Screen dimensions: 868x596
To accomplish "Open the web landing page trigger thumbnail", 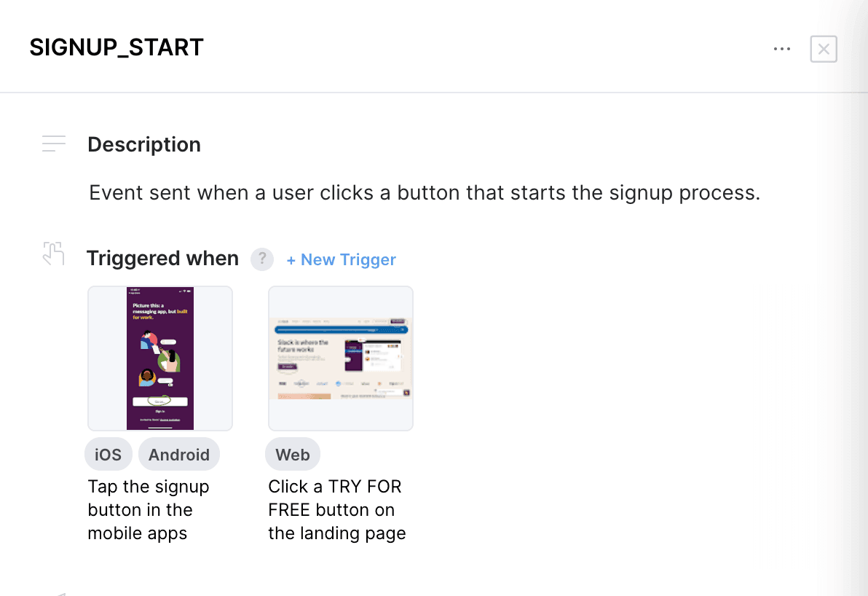I will point(340,358).
